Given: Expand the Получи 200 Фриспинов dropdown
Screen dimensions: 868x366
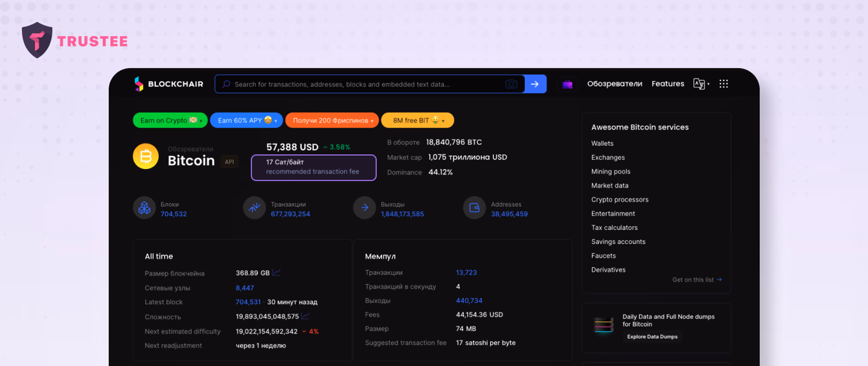Looking at the screenshot, I should coord(332,120).
